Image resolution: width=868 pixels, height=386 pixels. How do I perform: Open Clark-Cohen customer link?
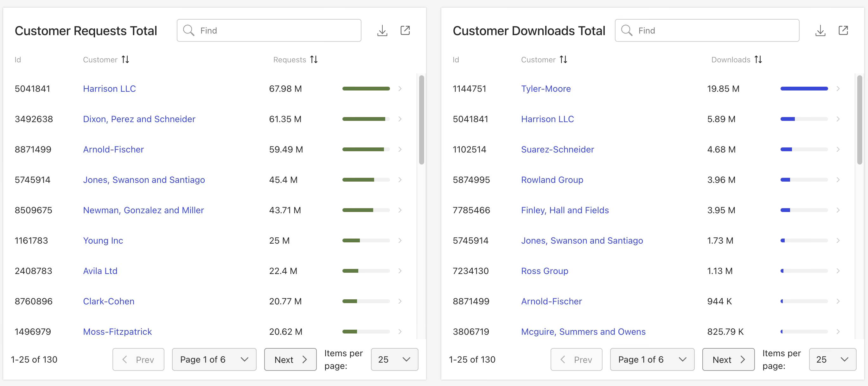pyautogui.click(x=108, y=301)
